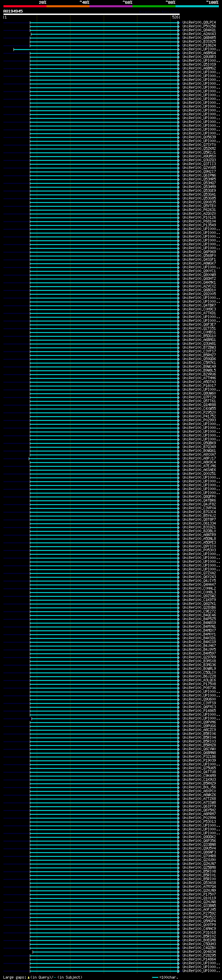Select label UniRef100_P02994
Screen dimensions: 222x980
coord(199,818)
